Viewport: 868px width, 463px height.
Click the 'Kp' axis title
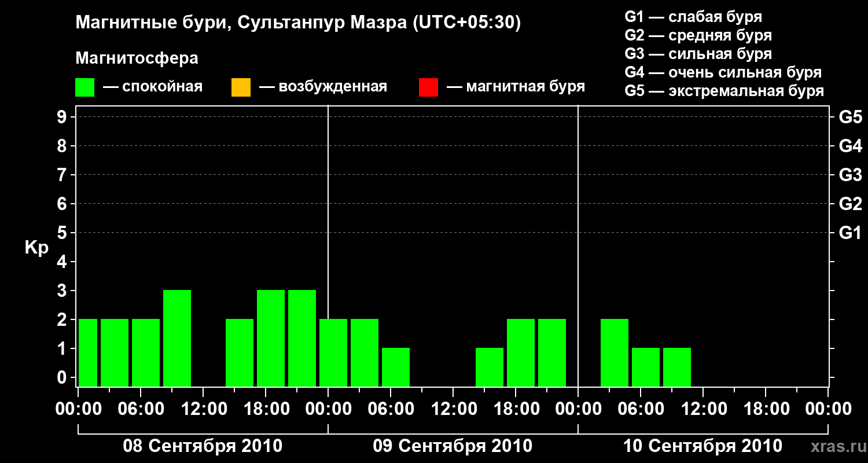[36, 248]
